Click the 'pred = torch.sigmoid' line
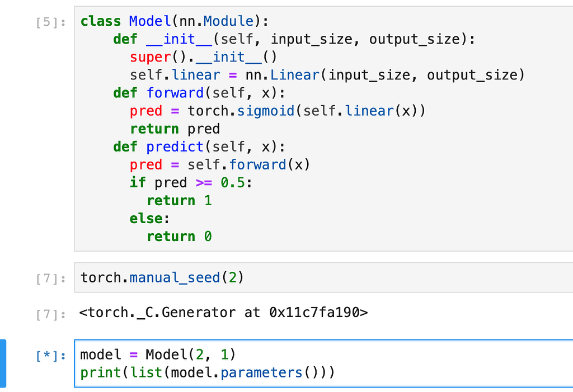The height and width of the screenshot is (392, 573). coord(278,111)
